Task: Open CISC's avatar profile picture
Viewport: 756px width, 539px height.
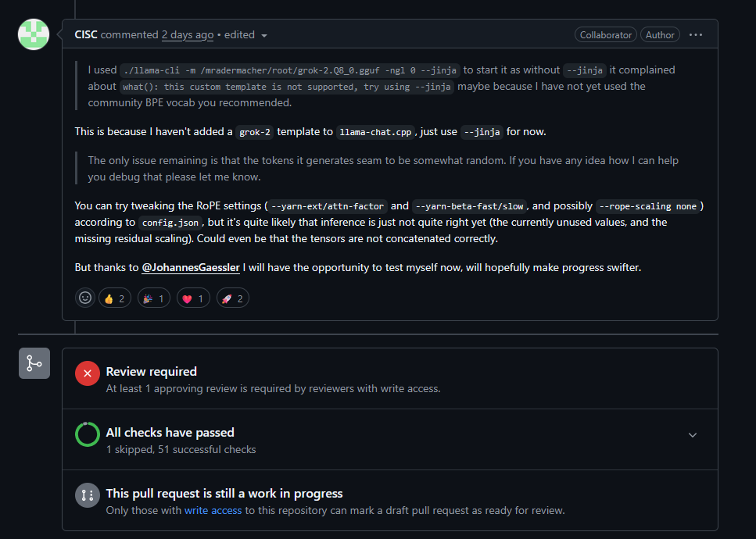Action: pyautogui.click(x=34, y=34)
